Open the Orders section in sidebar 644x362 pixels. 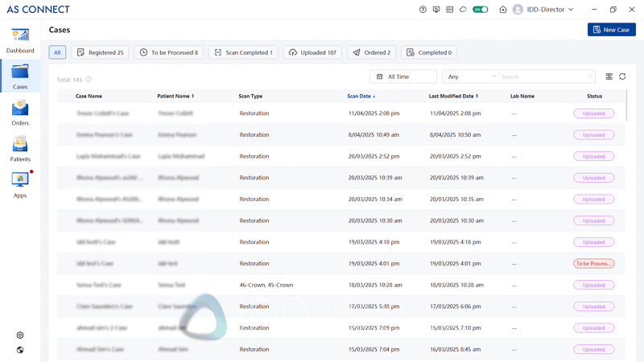pyautogui.click(x=20, y=113)
